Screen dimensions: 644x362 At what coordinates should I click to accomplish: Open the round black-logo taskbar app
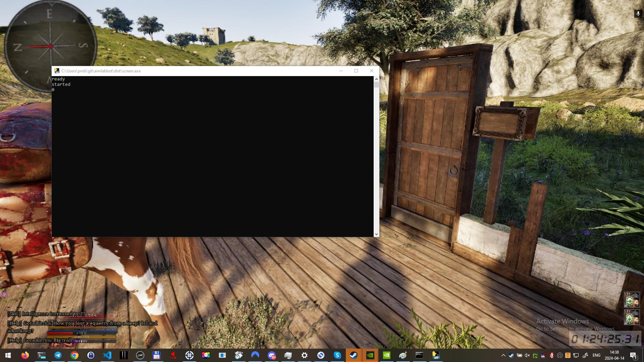coord(140,355)
